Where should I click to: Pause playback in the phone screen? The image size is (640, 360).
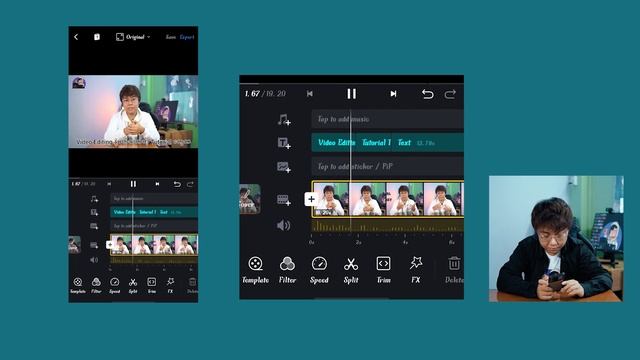(133, 184)
